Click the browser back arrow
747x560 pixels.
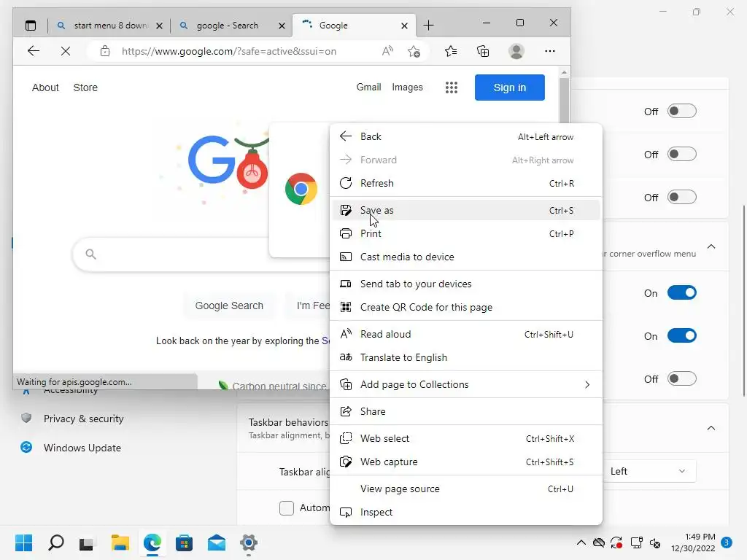click(x=34, y=51)
